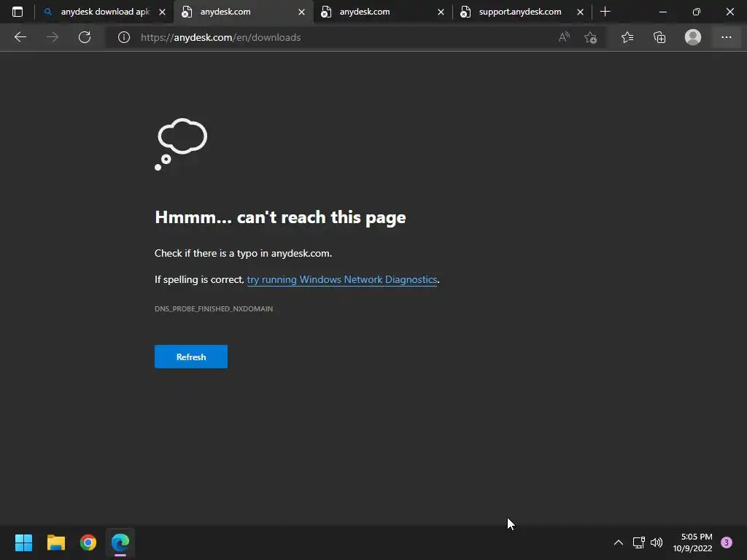The width and height of the screenshot is (747, 560).
Task: Minimize the Edge browser window
Action: coord(662,12)
